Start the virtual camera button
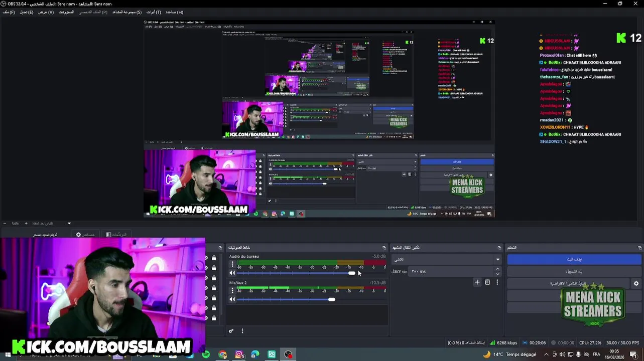The image size is (644, 361). click(569, 284)
